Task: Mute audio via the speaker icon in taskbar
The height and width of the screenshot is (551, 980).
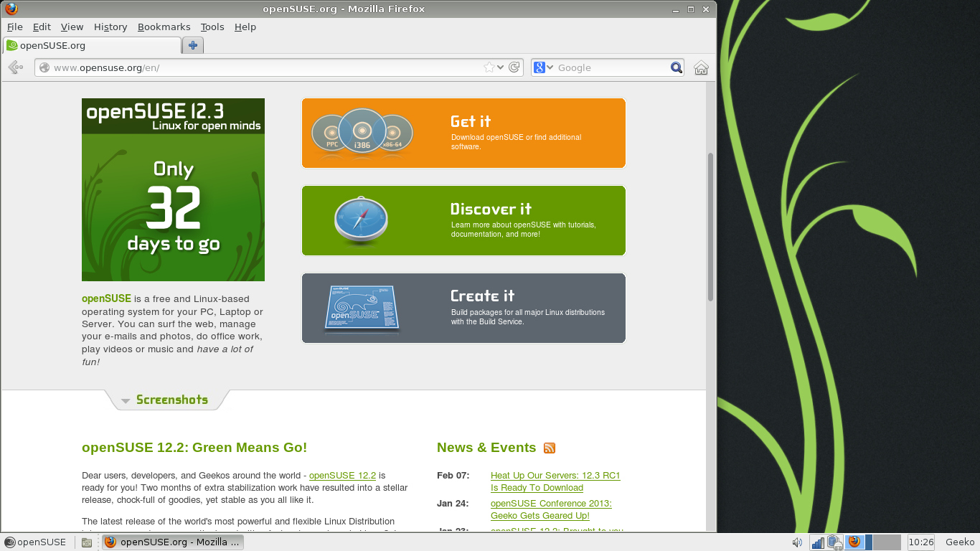Action: click(x=796, y=542)
